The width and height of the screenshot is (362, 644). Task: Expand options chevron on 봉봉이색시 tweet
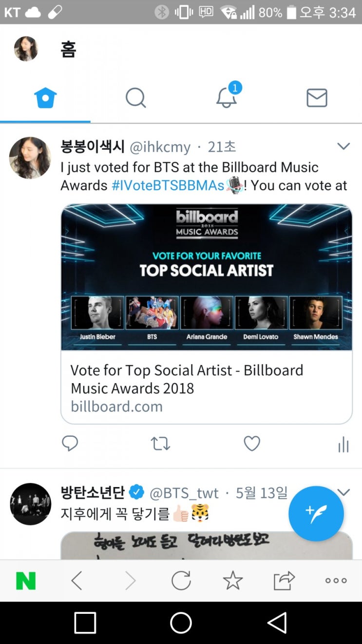pos(343,146)
